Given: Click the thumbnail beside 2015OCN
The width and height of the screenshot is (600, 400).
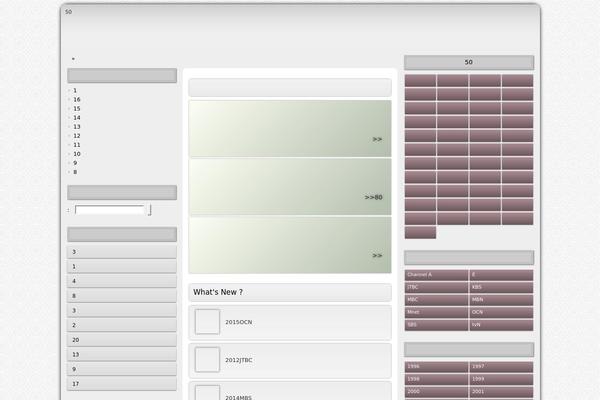Looking at the screenshot, I should [x=207, y=322].
